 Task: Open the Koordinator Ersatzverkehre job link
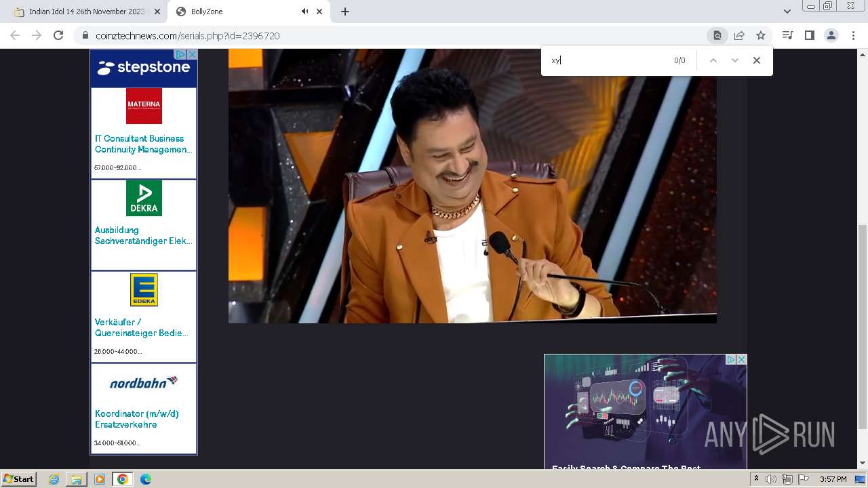click(137, 419)
